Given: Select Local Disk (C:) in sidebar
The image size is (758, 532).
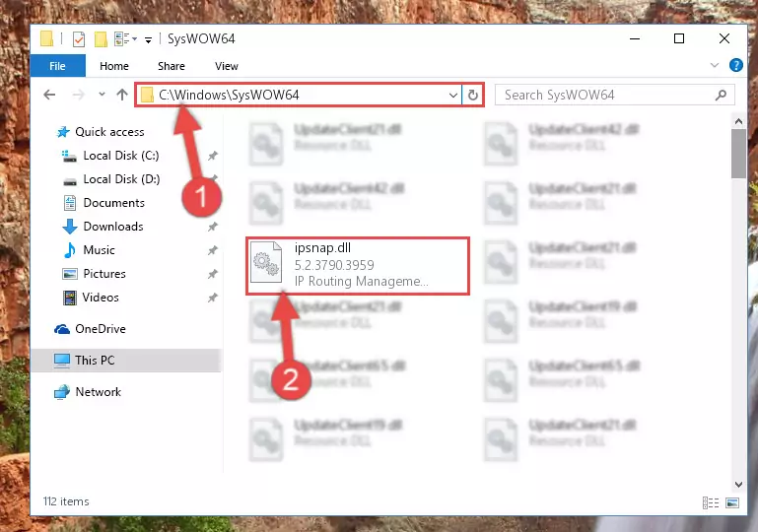Looking at the screenshot, I should tap(121, 156).
